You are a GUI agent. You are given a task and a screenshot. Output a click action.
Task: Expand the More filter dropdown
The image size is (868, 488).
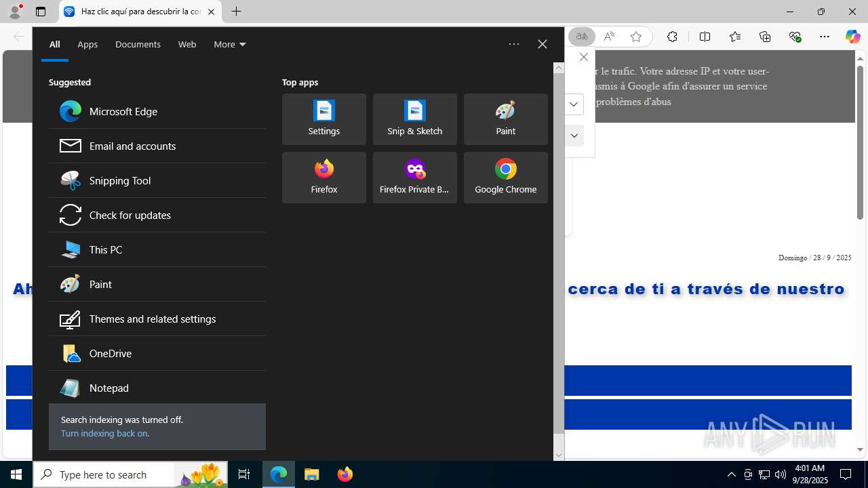click(230, 44)
